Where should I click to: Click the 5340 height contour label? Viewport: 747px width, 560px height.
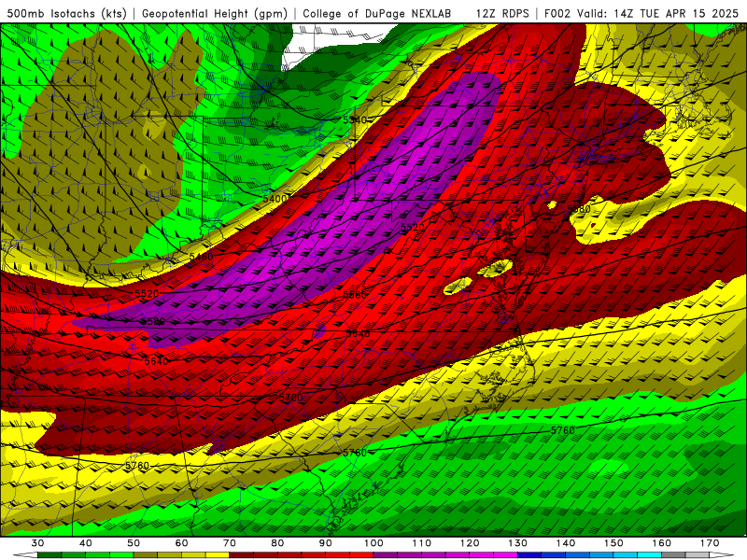[355, 119]
